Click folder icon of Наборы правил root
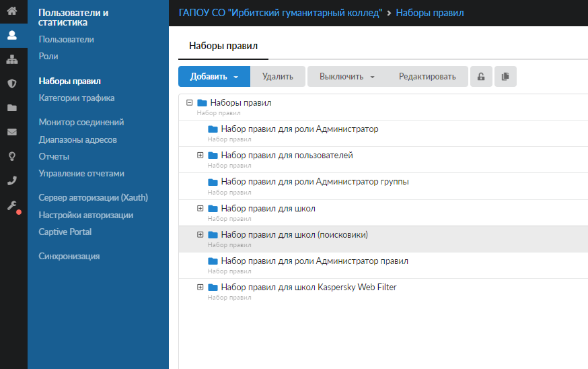The image size is (588, 369). point(202,103)
